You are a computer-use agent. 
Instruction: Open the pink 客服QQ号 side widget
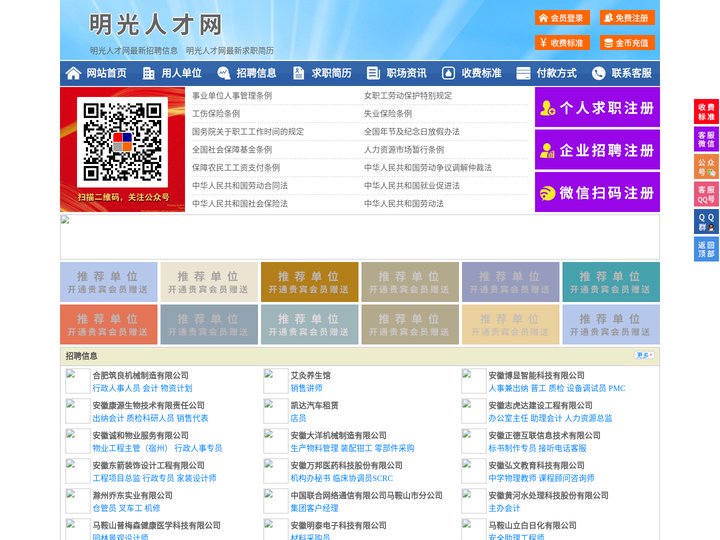tap(706, 194)
